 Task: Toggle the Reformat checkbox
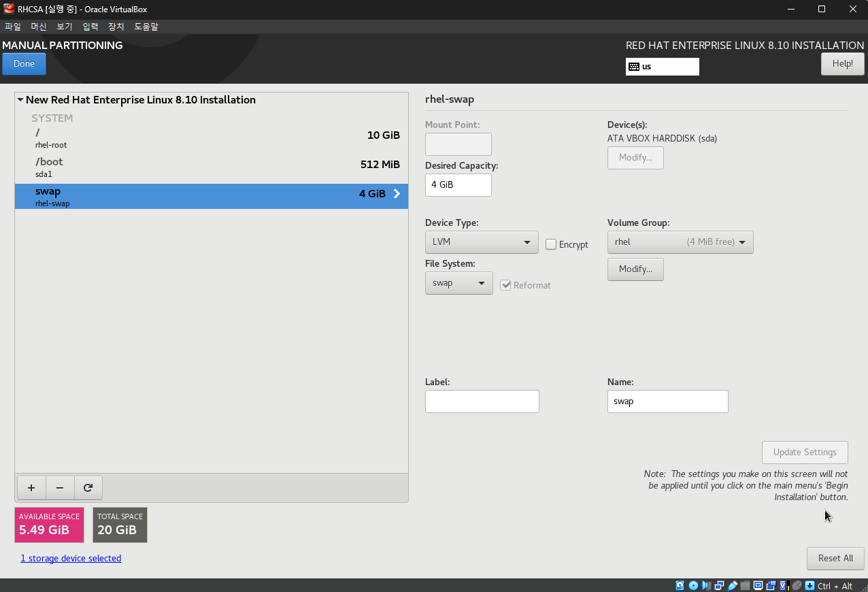(505, 285)
